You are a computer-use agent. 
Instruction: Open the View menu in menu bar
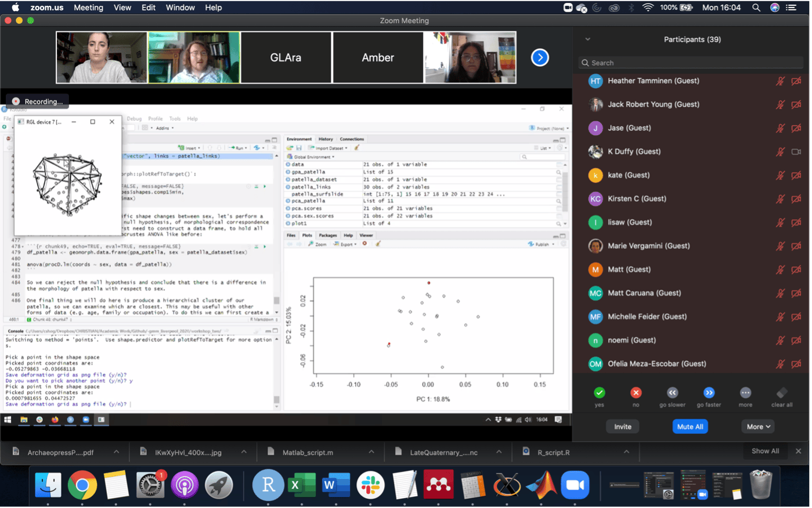[122, 8]
